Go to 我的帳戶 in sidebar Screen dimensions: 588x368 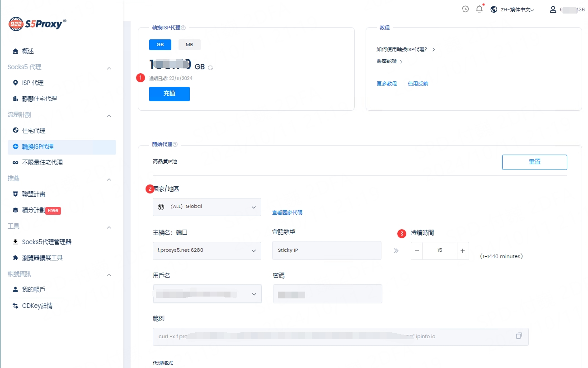click(x=34, y=289)
